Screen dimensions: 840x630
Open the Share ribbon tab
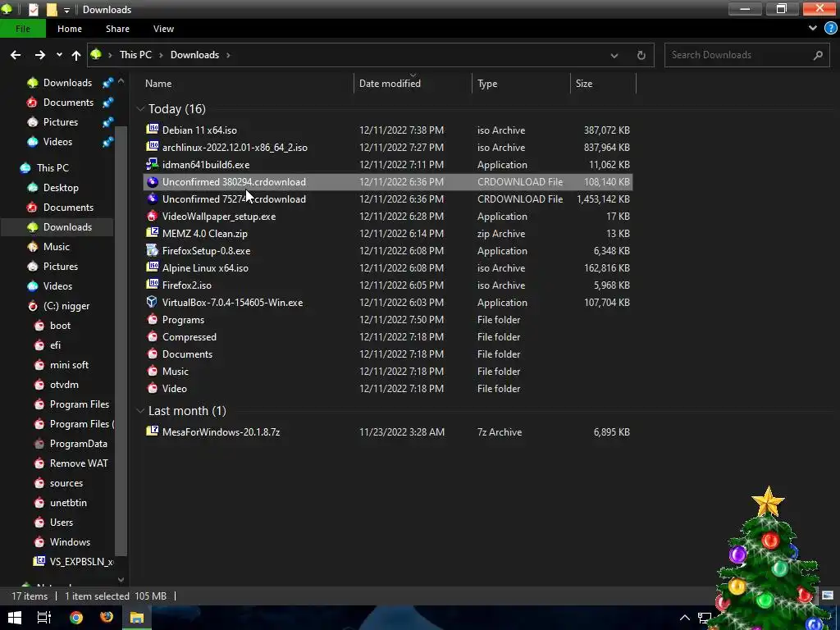(117, 29)
